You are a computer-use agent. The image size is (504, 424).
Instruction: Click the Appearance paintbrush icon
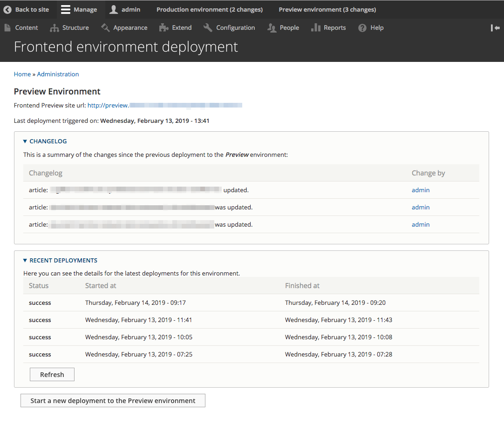click(x=105, y=28)
